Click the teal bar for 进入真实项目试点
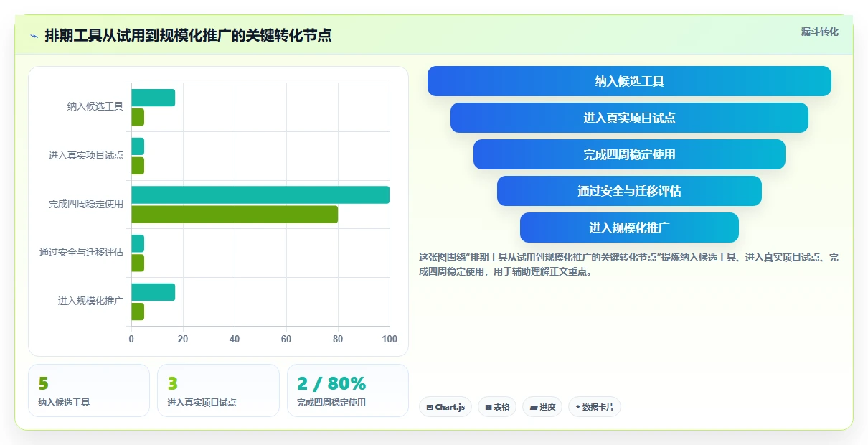 click(138, 146)
